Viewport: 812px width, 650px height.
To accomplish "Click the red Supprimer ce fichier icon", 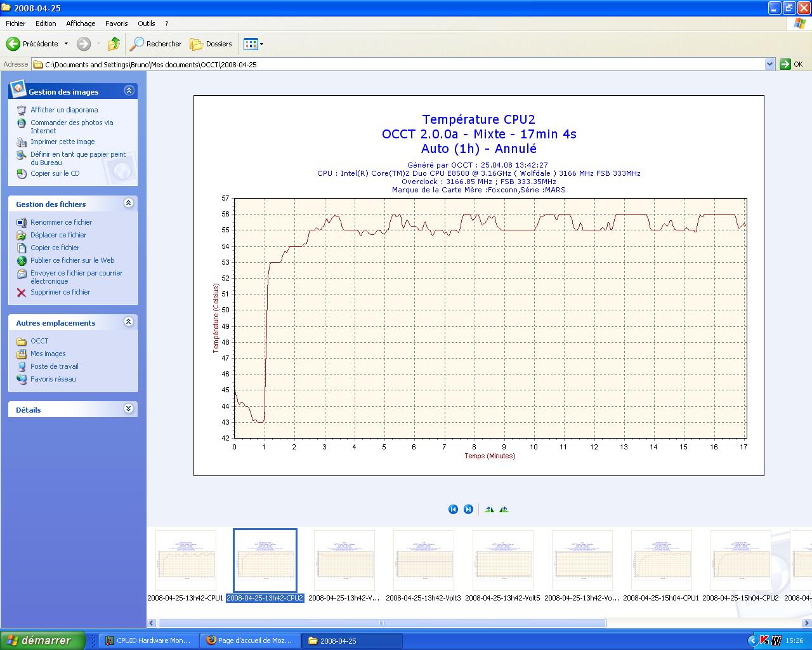I will click(x=22, y=292).
